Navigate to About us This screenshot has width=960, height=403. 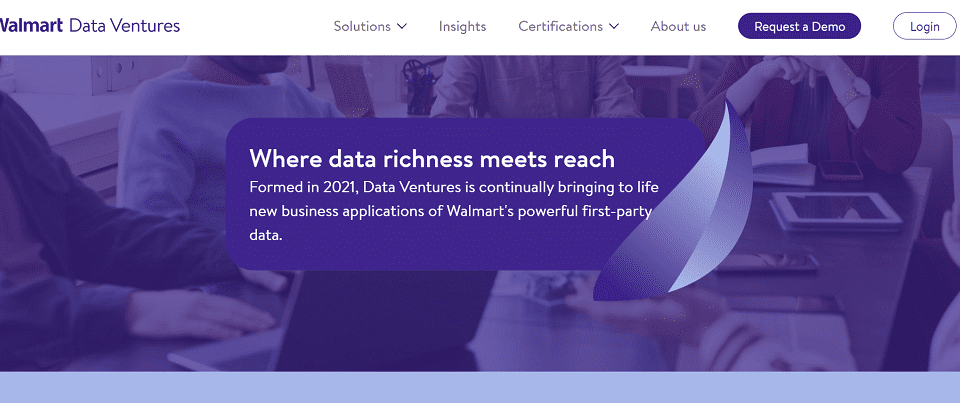click(x=678, y=26)
